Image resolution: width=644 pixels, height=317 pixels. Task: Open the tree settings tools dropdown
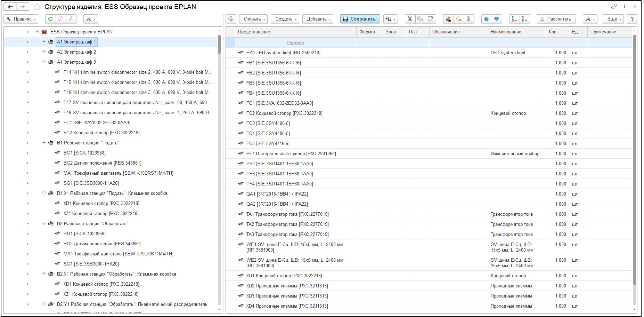[x=90, y=19]
